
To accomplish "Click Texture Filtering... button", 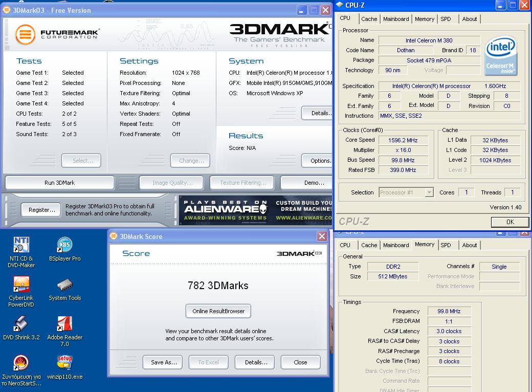I will pyautogui.click(x=242, y=183).
